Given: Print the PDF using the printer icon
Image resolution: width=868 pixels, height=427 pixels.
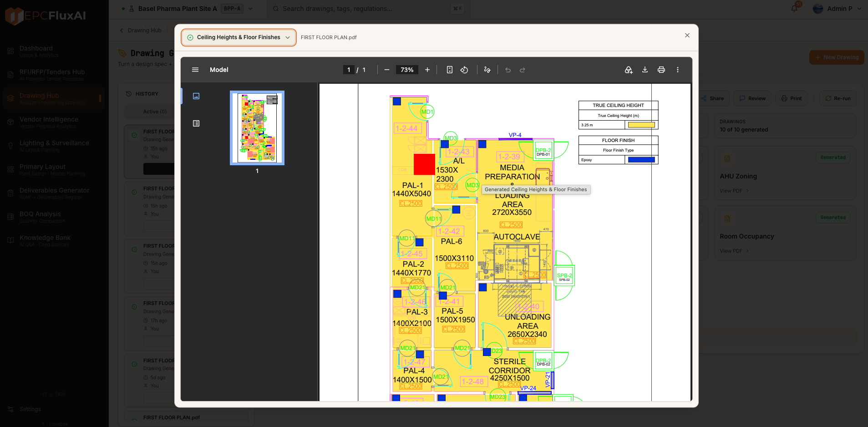Looking at the screenshot, I should (661, 70).
